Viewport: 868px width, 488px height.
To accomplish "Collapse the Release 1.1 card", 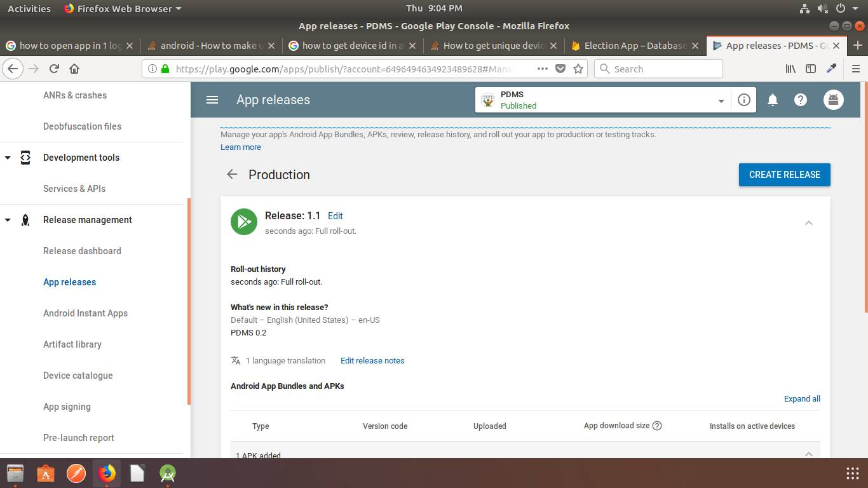I will coord(809,222).
